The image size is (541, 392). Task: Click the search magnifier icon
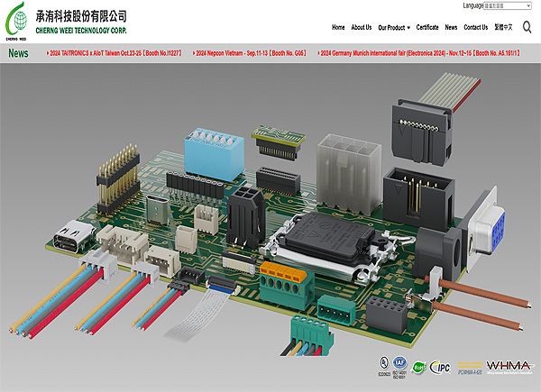click(527, 28)
